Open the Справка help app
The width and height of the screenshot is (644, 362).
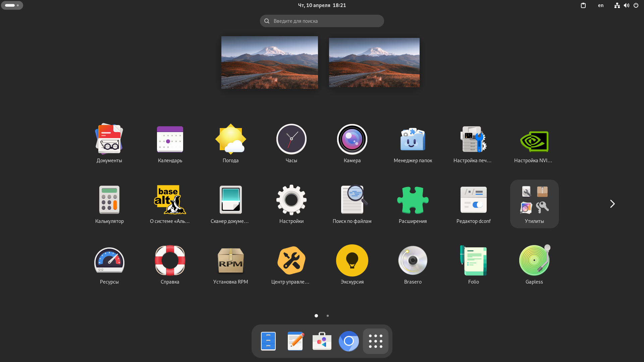[170, 264]
